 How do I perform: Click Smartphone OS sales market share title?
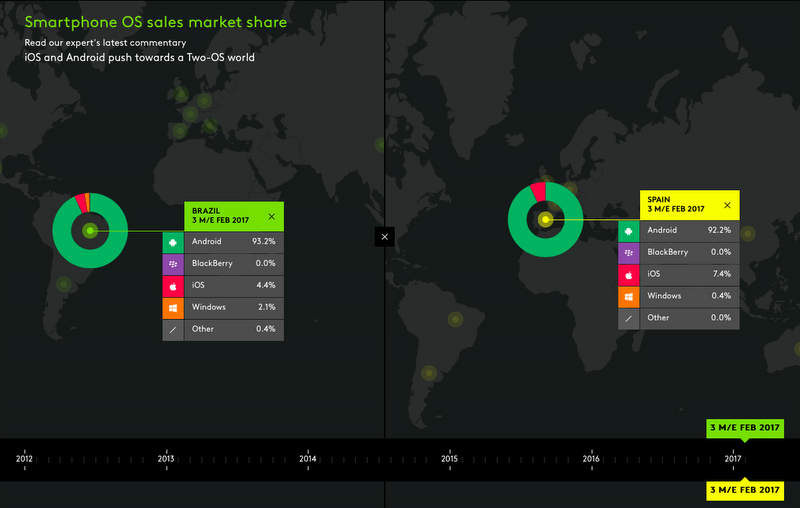point(156,22)
